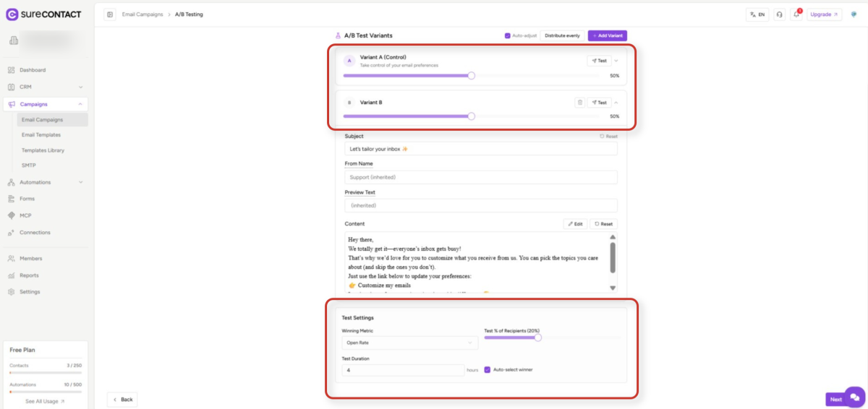Open Email Templates in sidebar
The height and width of the screenshot is (409, 868).
[41, 135]
